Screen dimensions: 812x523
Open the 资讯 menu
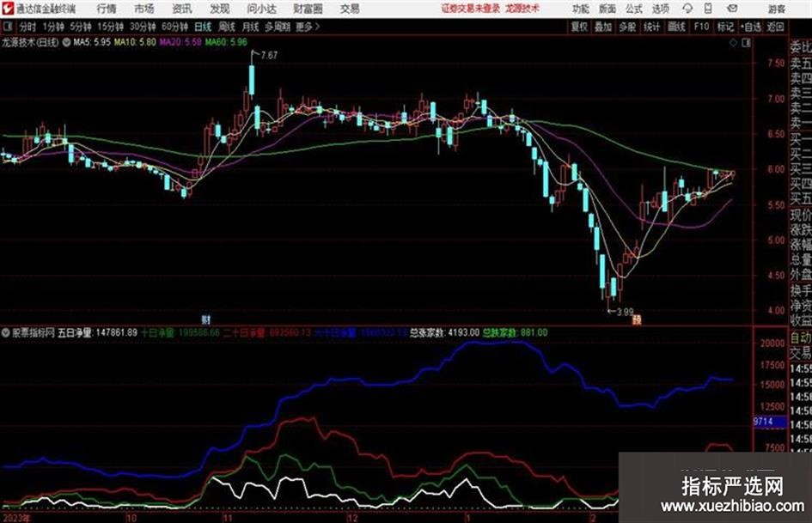click(x=182, y=9)
